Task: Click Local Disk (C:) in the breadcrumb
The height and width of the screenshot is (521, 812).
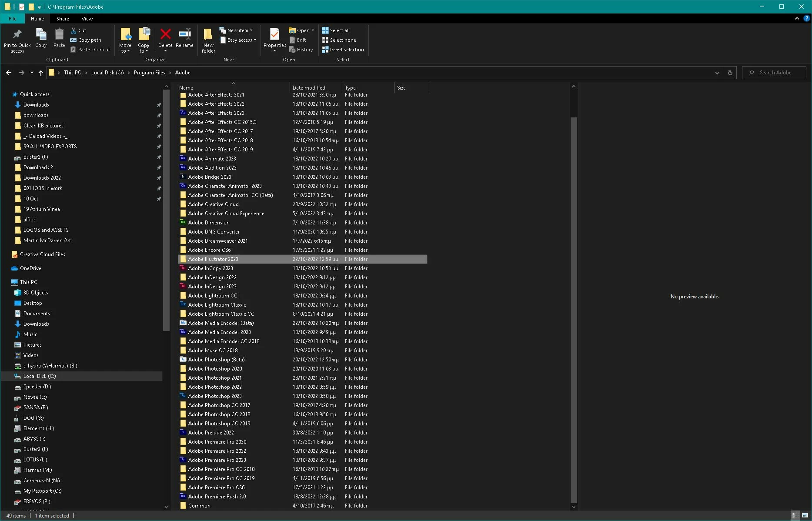Action: coord(107,73)
